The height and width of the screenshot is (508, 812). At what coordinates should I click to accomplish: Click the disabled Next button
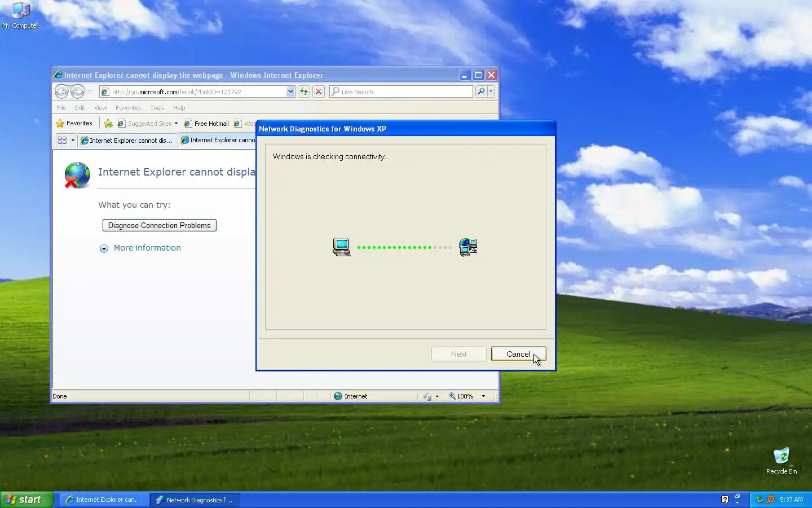(459, 354)
